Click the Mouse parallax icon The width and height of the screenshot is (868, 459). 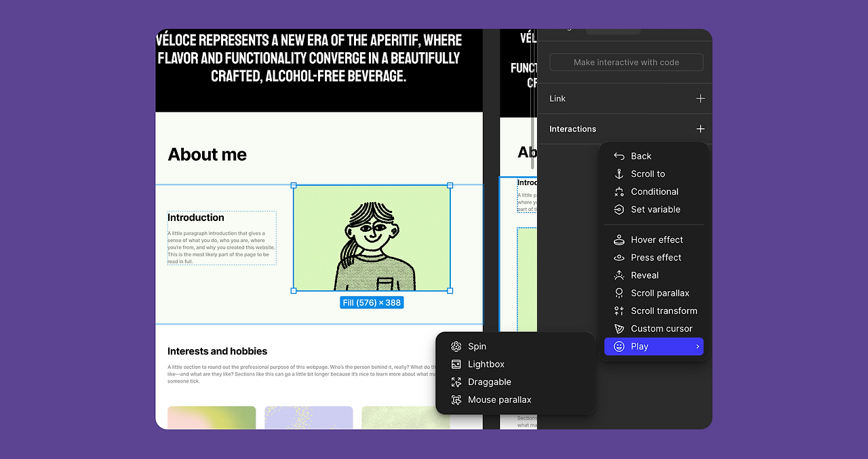coord(456,400)
